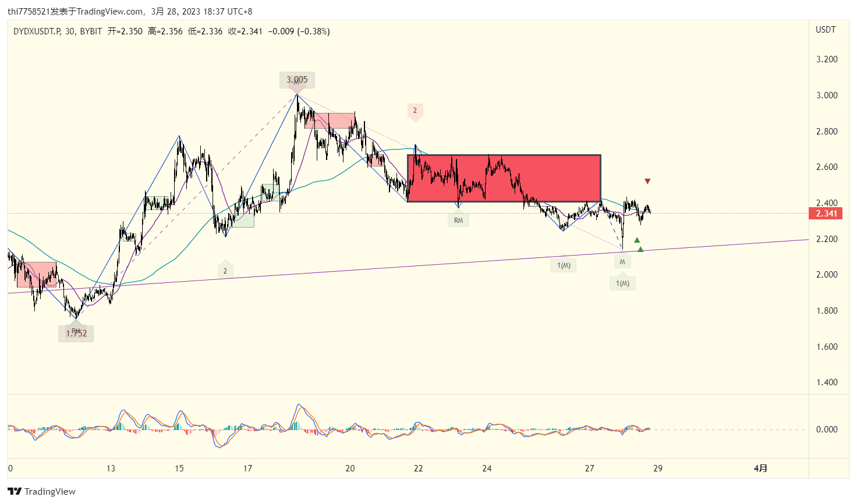The image size is (857, 504).
Task: Click the date label 29 on time axis
Action: pos(658,468)
